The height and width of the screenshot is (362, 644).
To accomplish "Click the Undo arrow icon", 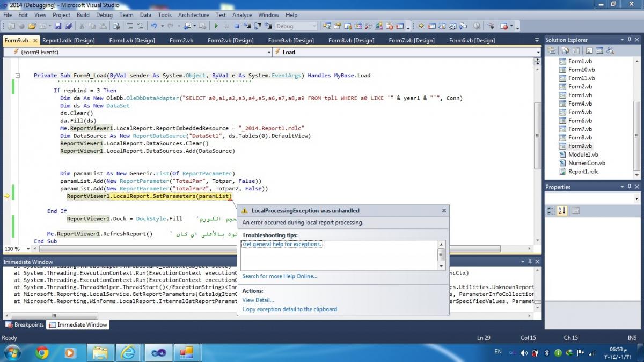I will [154, 26].
